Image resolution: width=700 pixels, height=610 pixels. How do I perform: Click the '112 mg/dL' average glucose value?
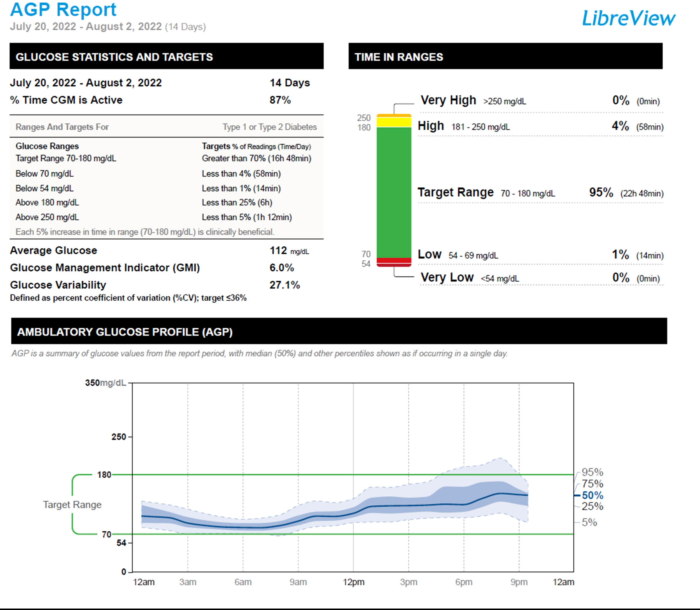coord(289,250)
